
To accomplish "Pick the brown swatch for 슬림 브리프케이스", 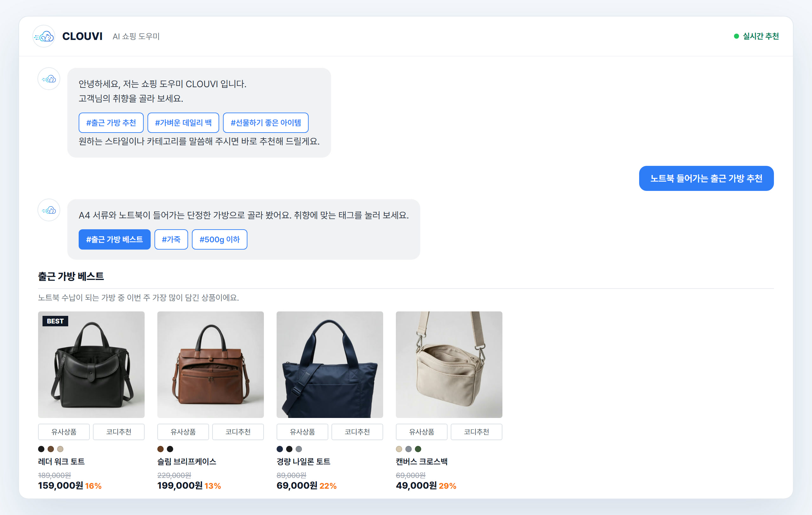I will (x=160, y=449).
